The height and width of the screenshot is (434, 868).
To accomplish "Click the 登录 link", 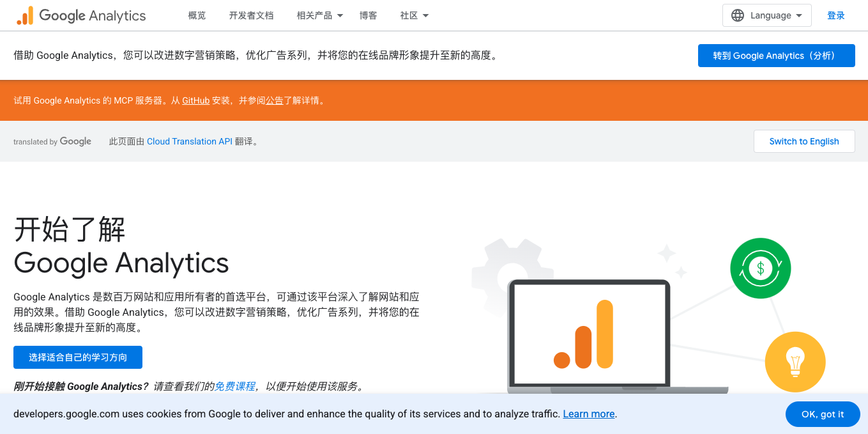I will click(836, 15).
